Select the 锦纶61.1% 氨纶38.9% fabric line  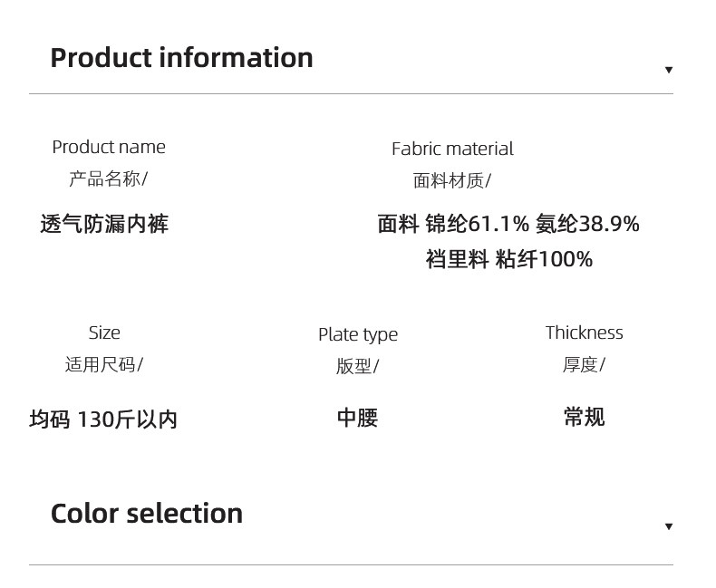[508, 224]
